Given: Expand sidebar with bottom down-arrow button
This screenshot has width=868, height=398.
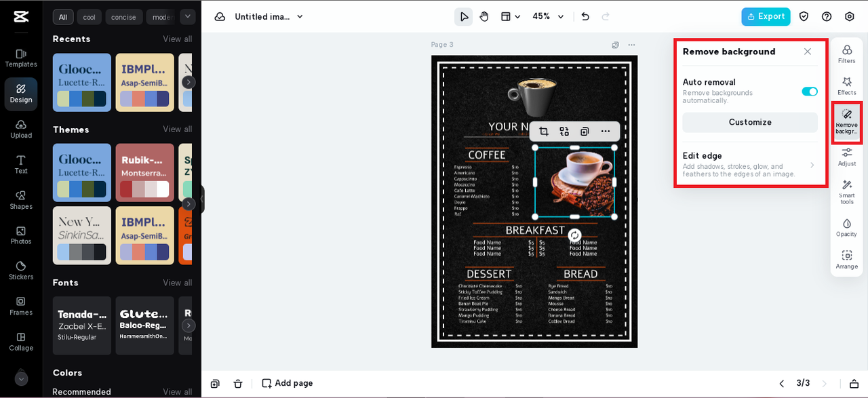Looking at the screenshot, I should click(21, 379).
